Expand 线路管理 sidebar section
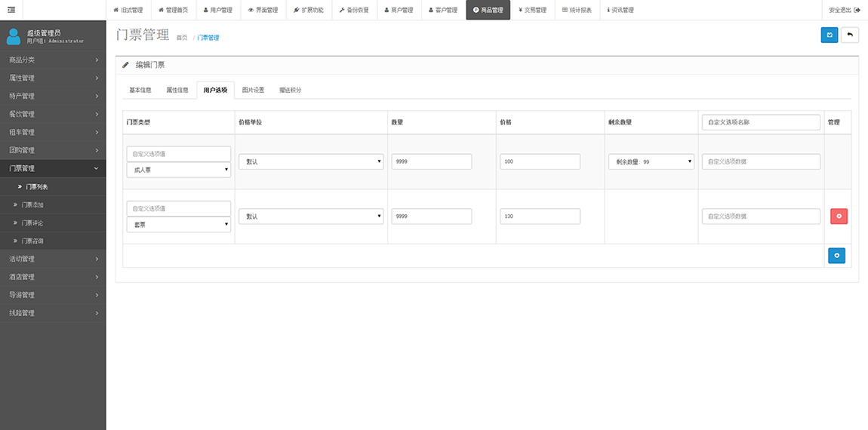This screenshot has width=868, height=430. pos(53,312)
